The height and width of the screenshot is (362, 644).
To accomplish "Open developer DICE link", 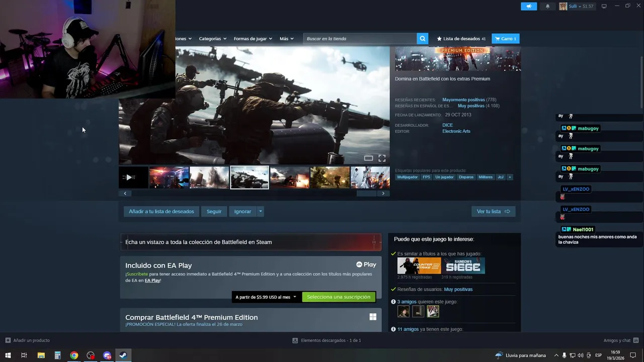I will (x=447, y=125).
